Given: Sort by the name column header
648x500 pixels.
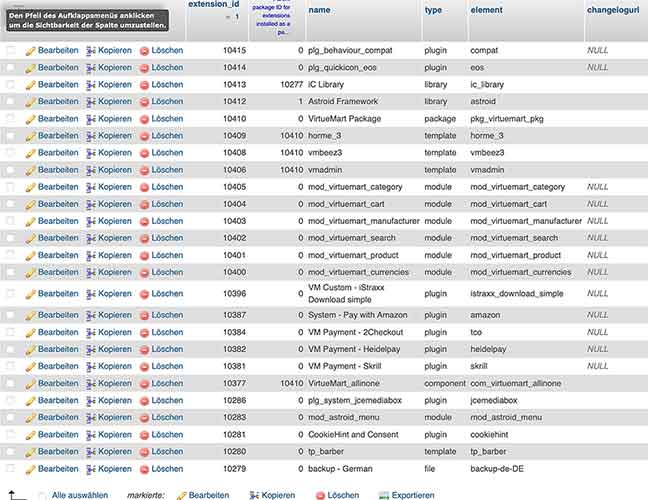Looking at the screenshot, I should coord(319,10).
